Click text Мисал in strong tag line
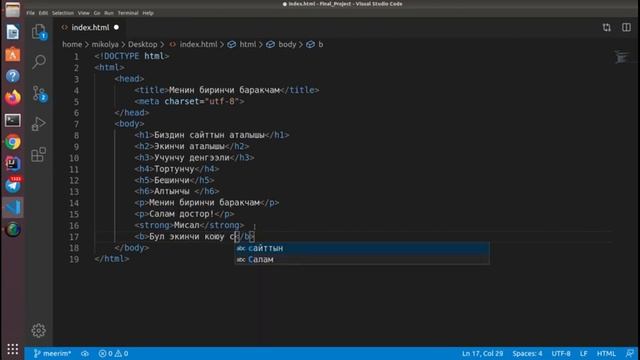This screenshot has width=640, height=360. 187,225
